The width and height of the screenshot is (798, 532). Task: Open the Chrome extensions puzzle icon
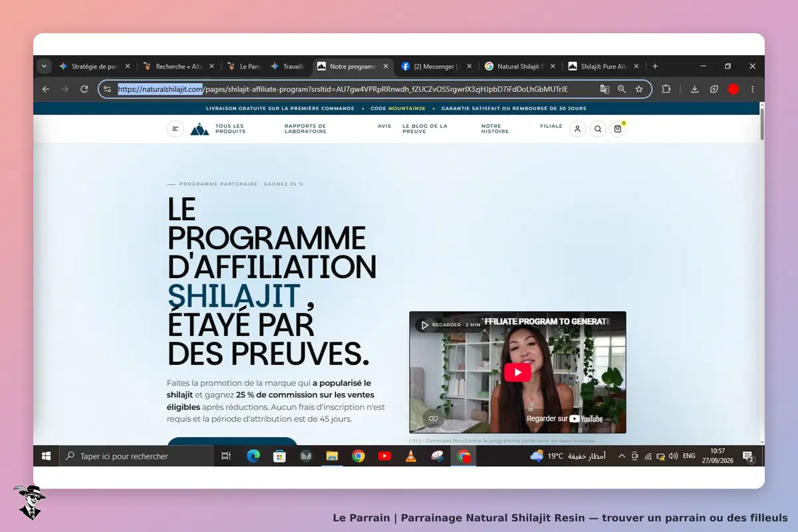(666, 89)
